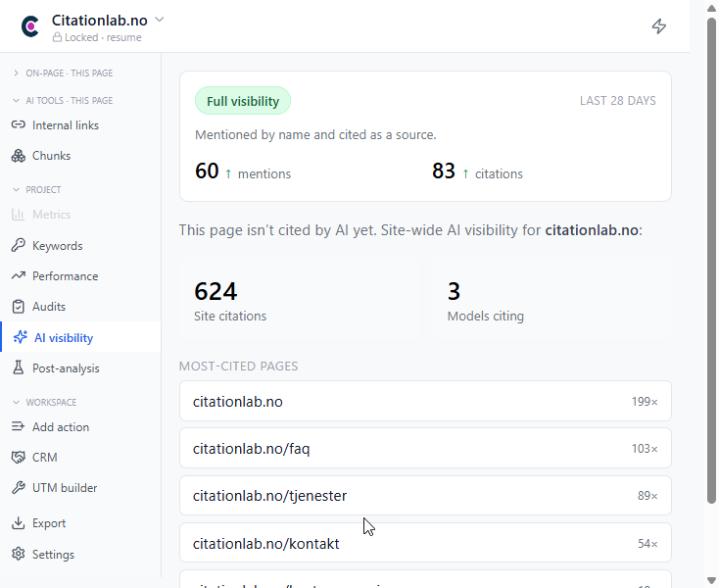Click the Locked · resume status text

tap(103, 37)
